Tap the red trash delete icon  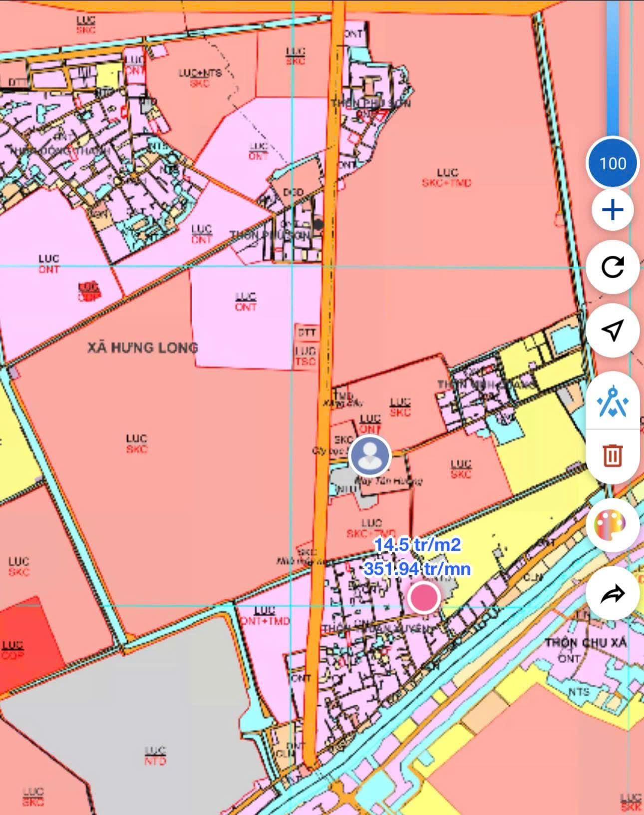click(613, 455)
